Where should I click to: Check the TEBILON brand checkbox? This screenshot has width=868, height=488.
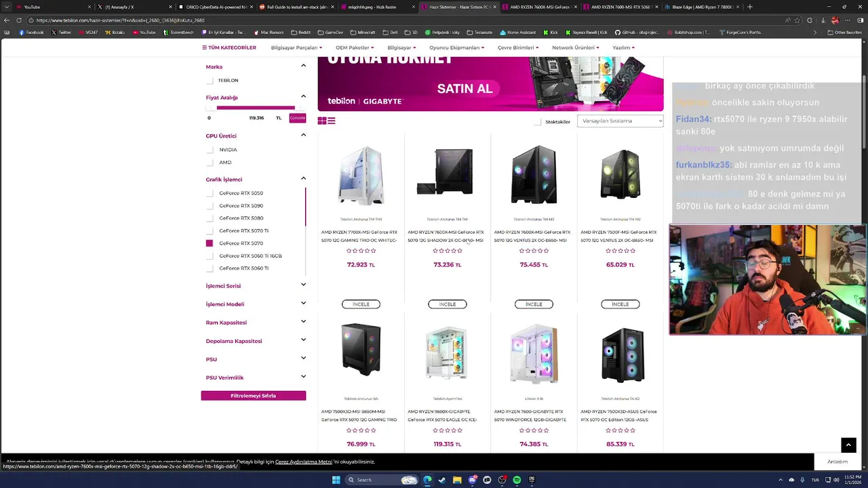(210, 81)
